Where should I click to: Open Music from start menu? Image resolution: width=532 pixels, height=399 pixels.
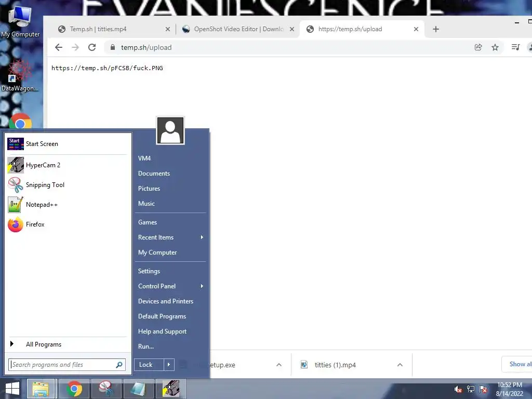point(147,204)
